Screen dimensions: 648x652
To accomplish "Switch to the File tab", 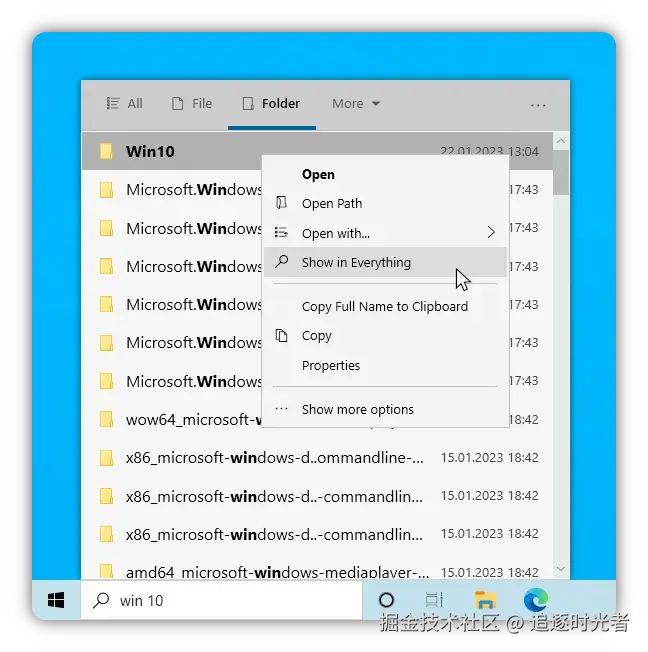I will [x=192, y=103].
